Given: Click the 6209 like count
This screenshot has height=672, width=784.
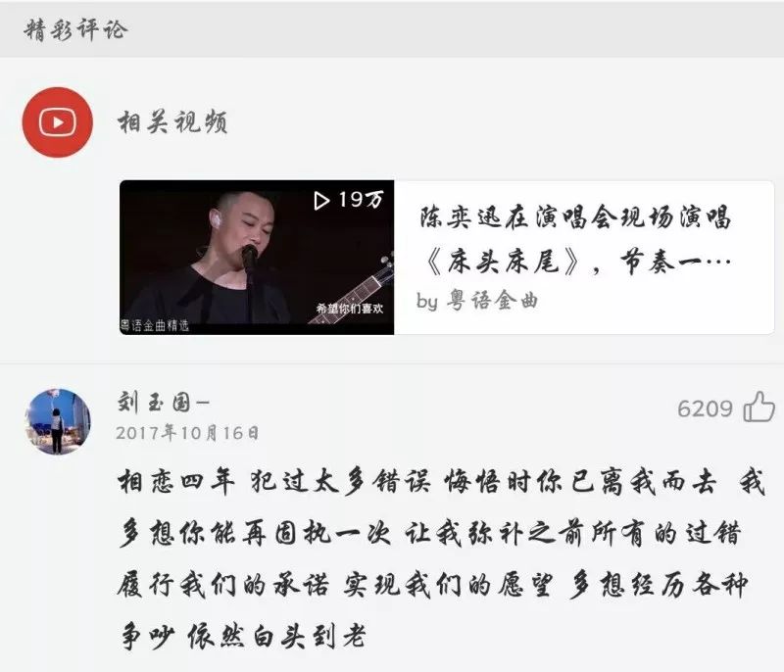Looking at the screenshot, I should click(705, 409).
